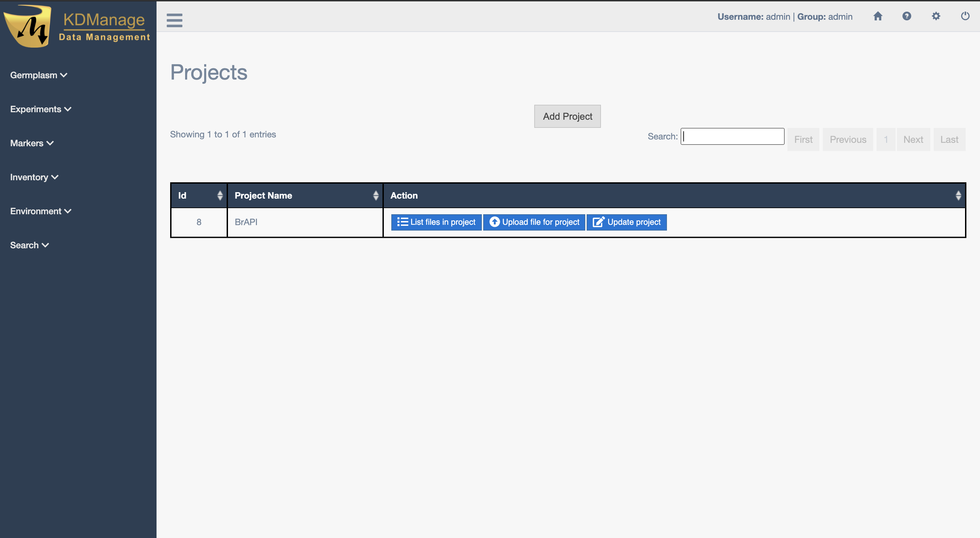Log out using power icon

tap(965, 16)
